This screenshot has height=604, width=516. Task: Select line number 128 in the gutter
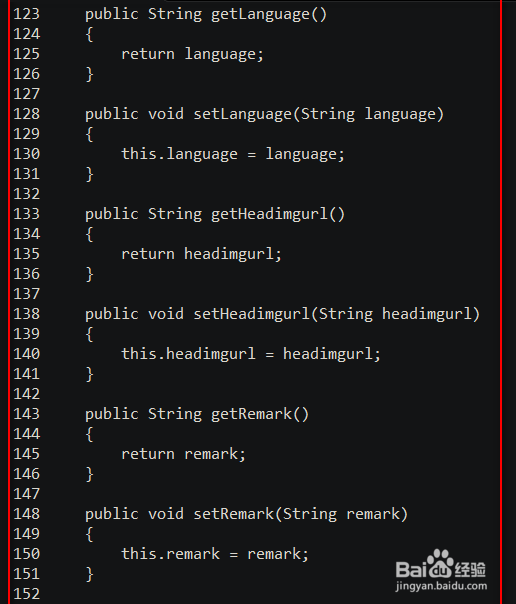tap(26, 114)
